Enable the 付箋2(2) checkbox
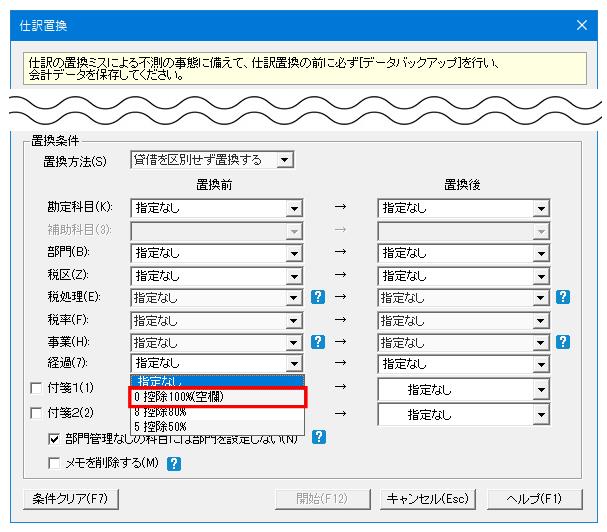This screenshot has height=532, width=607. 36,413
